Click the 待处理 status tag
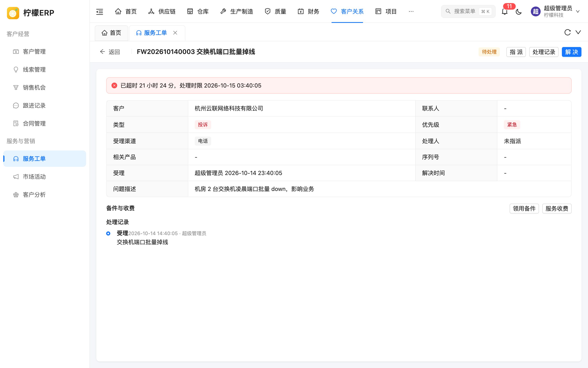588x368 pixels. click(x=489, y=52)
